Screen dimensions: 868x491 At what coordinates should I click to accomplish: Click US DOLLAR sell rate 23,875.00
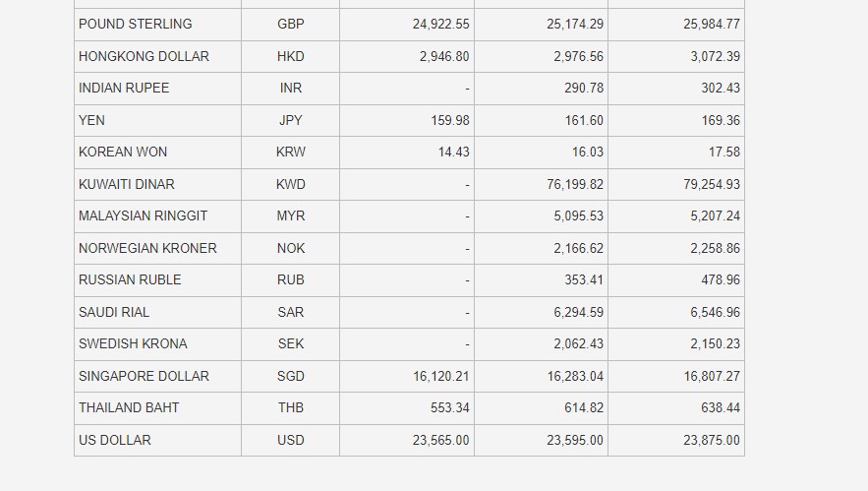[712, 440]
